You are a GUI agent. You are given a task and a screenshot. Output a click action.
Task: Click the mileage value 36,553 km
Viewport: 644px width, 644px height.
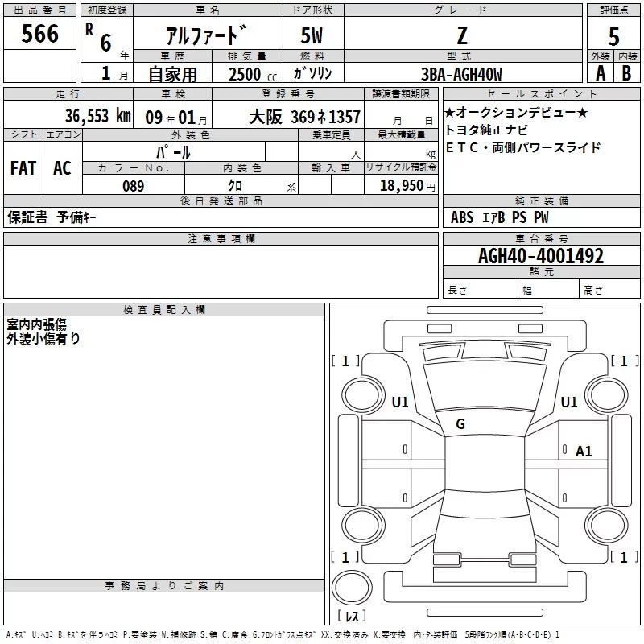(x=98, y=116)
